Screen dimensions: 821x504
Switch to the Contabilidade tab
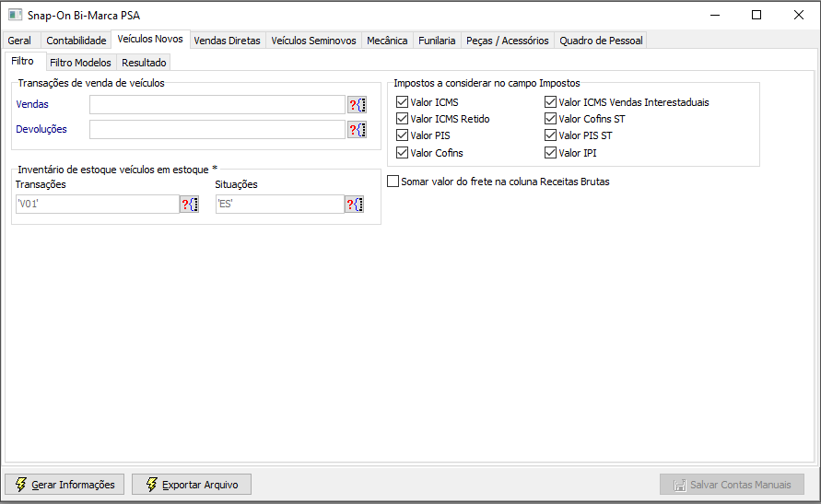coord(76,41)
